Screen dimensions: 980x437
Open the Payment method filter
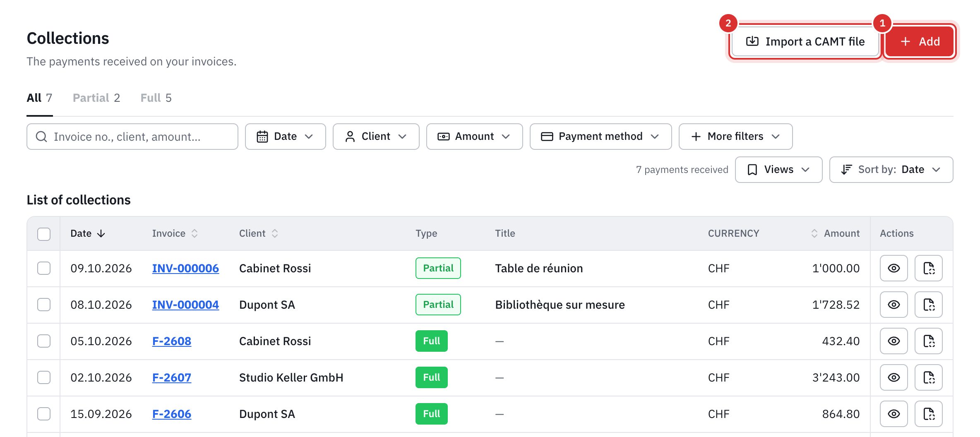[x=601, y=137]
